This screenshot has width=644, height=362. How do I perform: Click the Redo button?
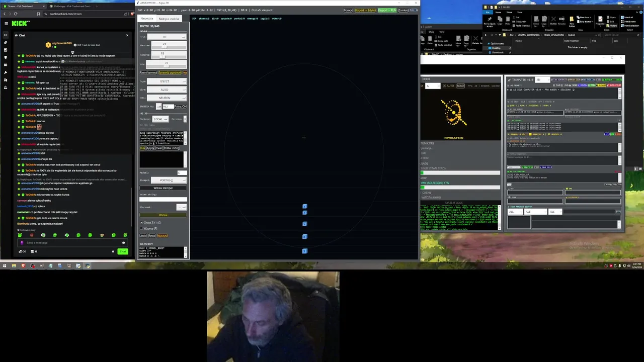point(152,236)
